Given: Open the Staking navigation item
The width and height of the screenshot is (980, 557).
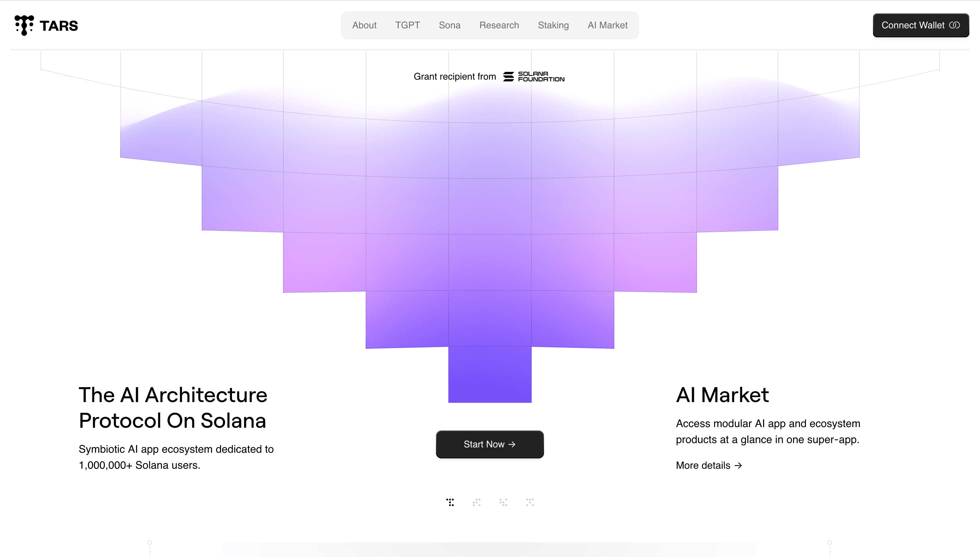Looking at the screenshot, I should coord(553,25).
